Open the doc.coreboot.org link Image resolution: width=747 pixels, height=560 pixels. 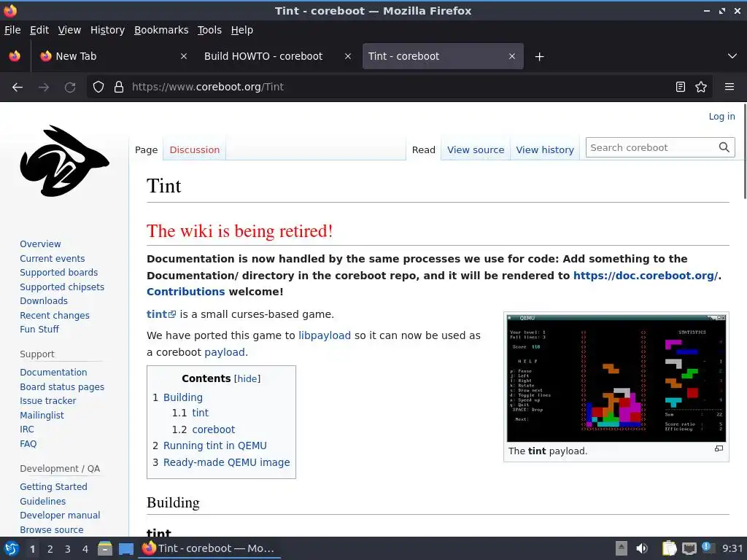click(646, 276)
